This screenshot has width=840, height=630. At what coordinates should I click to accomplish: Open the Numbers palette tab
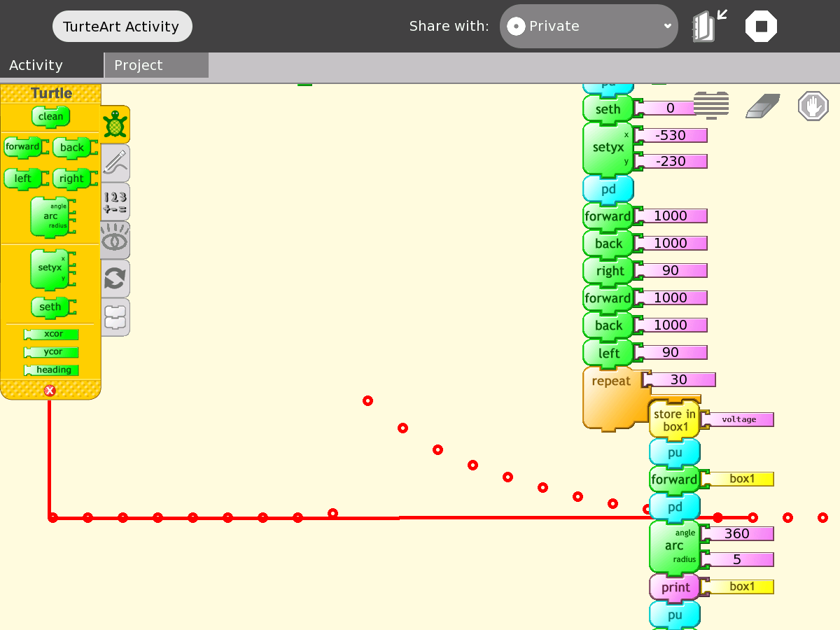point(115,202)
